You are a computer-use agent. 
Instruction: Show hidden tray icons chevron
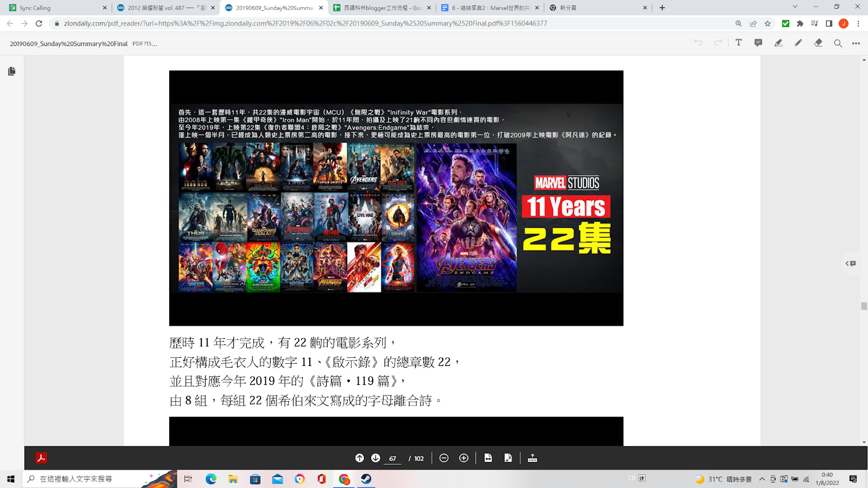(x=762, y=479)
